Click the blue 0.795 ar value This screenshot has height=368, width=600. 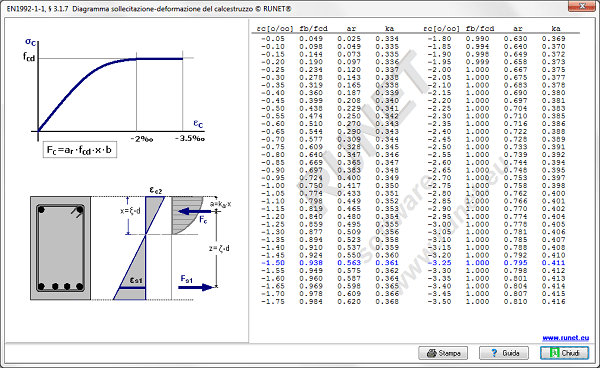tap(515, 263)
